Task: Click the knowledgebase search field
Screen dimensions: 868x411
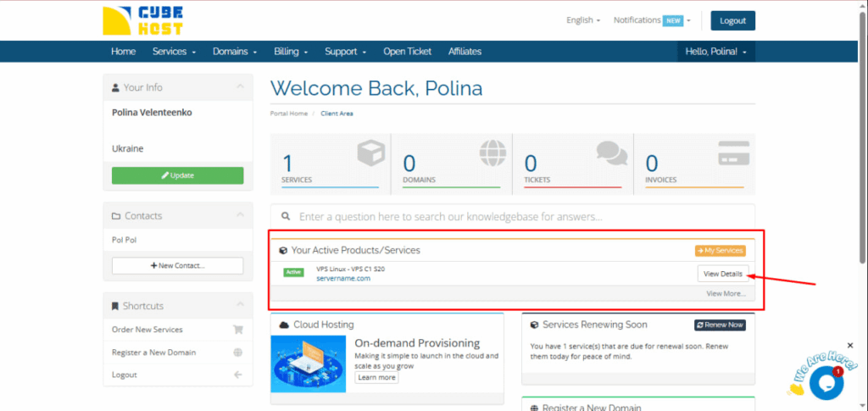Action: (513, 217)
